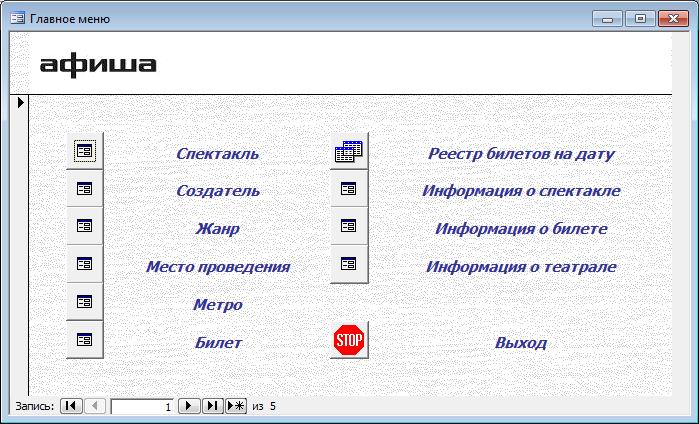Screen dimensions: 699x424
Task: Open the Реестр билетов на дату report icon
Action: pos(349,152)
